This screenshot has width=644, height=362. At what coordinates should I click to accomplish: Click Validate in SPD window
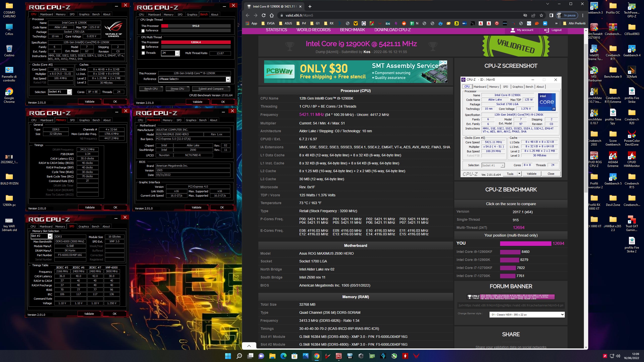pyautogui.click(x=89, y=314)
